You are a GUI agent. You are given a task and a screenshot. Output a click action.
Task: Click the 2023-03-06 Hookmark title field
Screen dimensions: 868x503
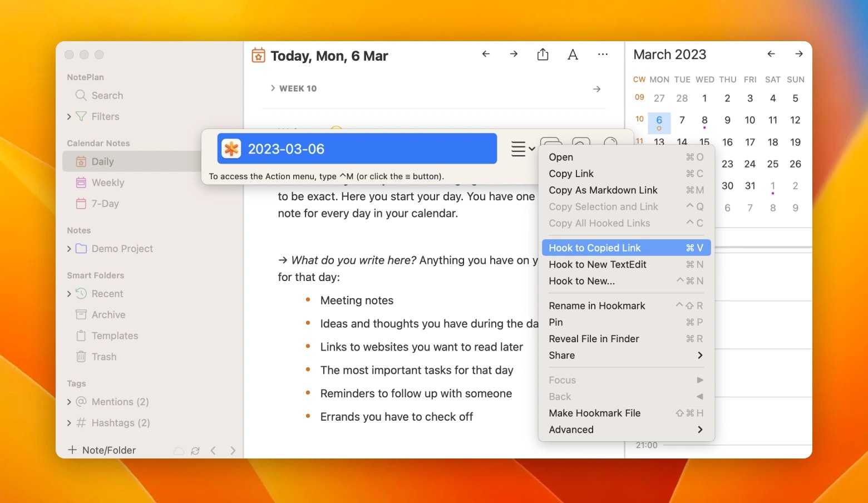[x=357, y=149]
